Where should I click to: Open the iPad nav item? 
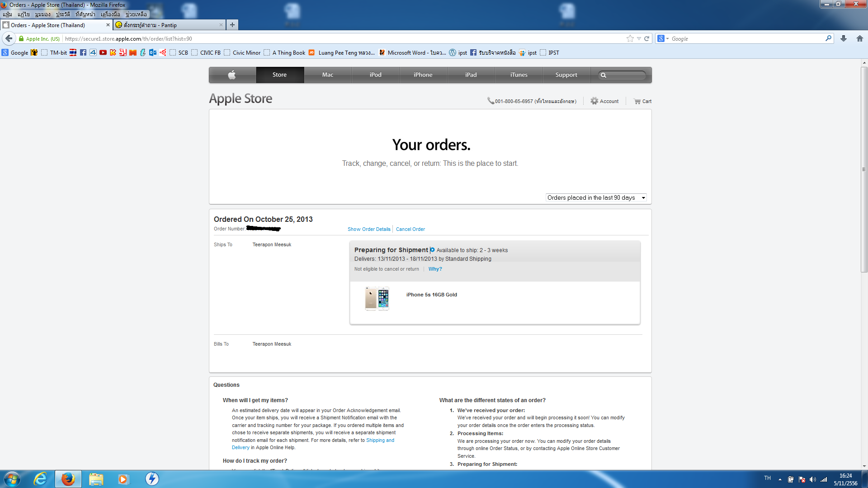click(471, 75)
